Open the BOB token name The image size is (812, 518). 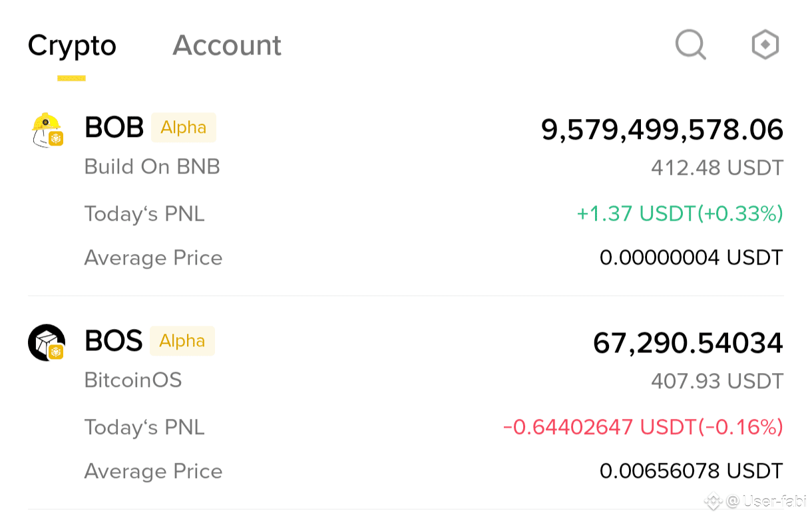pos(114,127)
